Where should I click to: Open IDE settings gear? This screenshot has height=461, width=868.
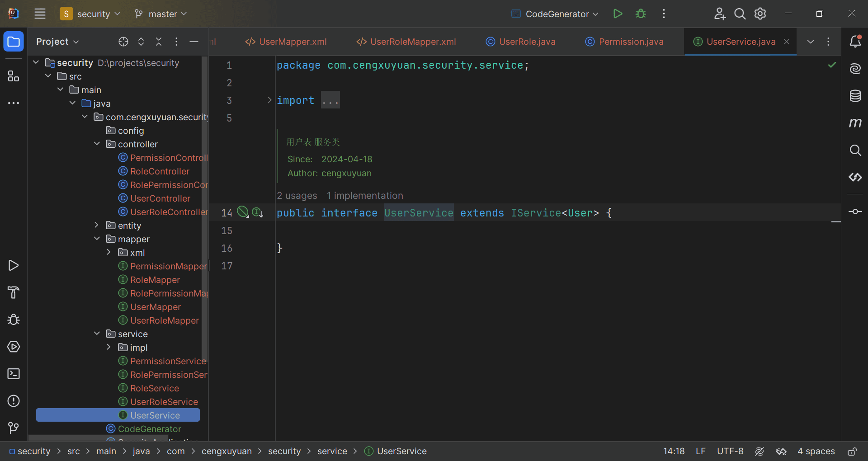pos(760,14)
